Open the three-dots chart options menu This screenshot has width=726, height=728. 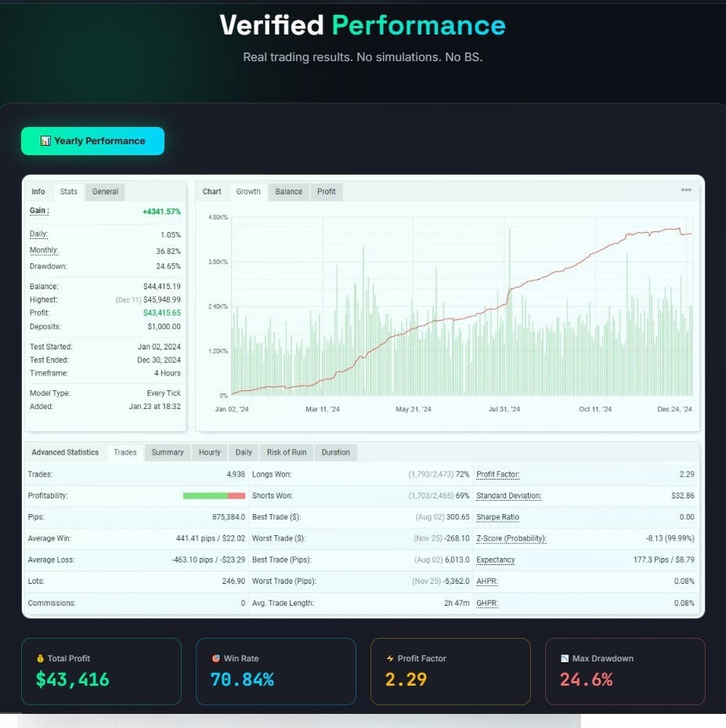pyautogui.click(x=686, y=190)
